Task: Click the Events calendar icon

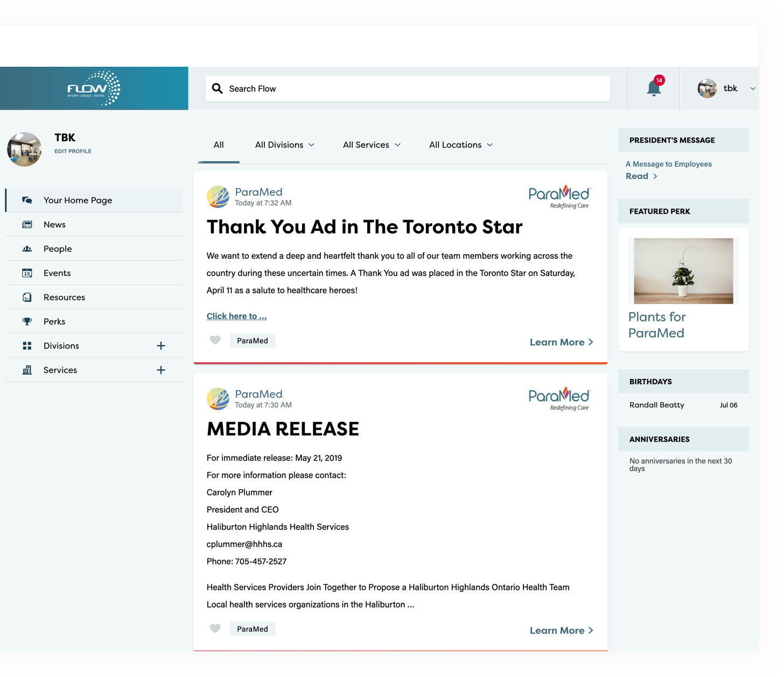Action: tap(27, 273)
